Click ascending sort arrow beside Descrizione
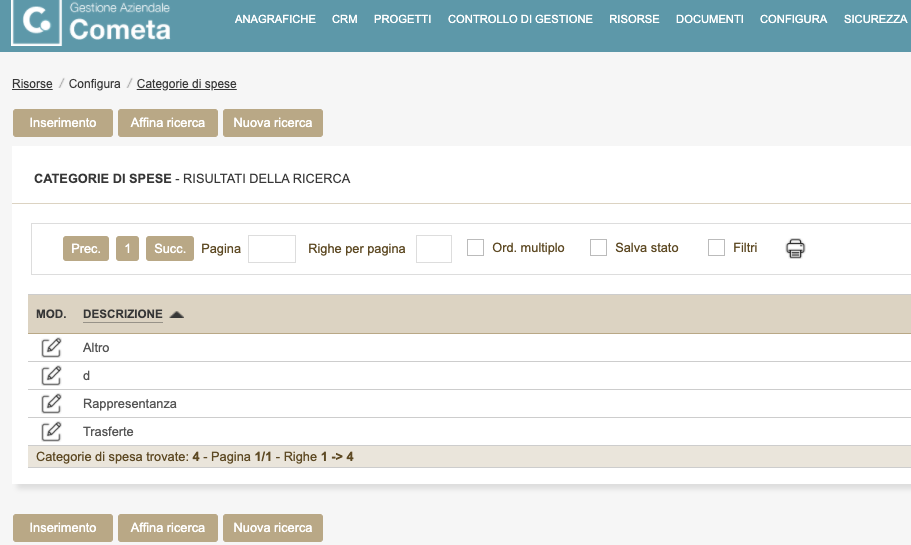Screen dimensions: 911x545 [177, 315]
